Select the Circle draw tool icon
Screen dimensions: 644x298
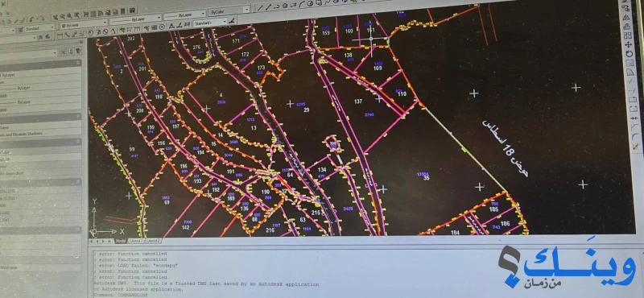(310, 4)
